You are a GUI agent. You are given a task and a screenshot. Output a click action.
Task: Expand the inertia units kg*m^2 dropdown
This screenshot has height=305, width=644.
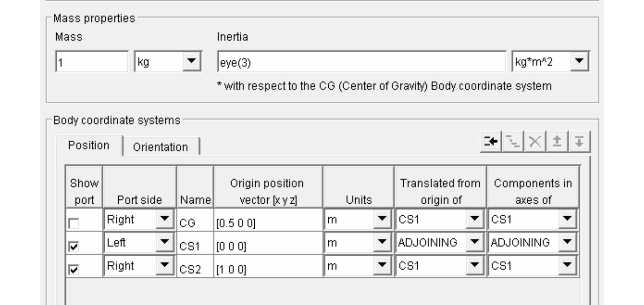(579, 62)
